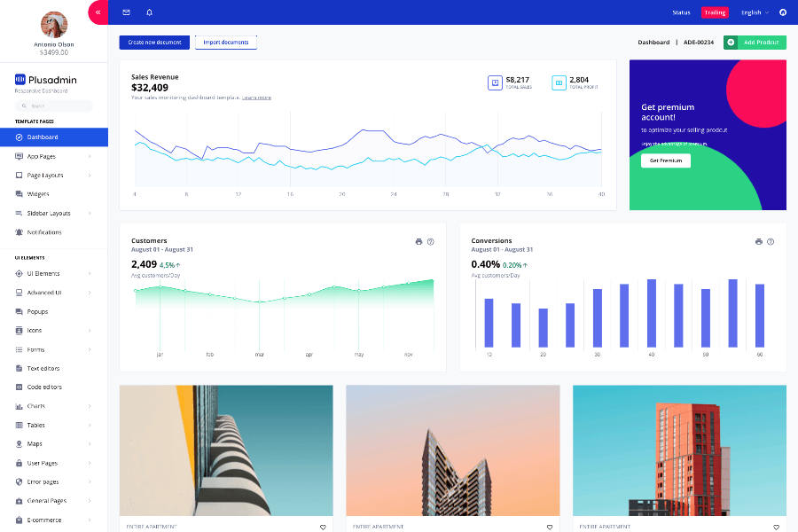Screen dimensions: 798x532
Task: Favorite the first Entire Apartment listing heart
Action: pos(323,527)
